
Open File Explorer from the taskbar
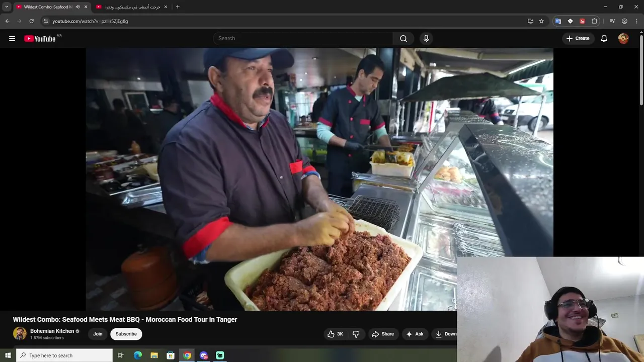pos(154,355)
